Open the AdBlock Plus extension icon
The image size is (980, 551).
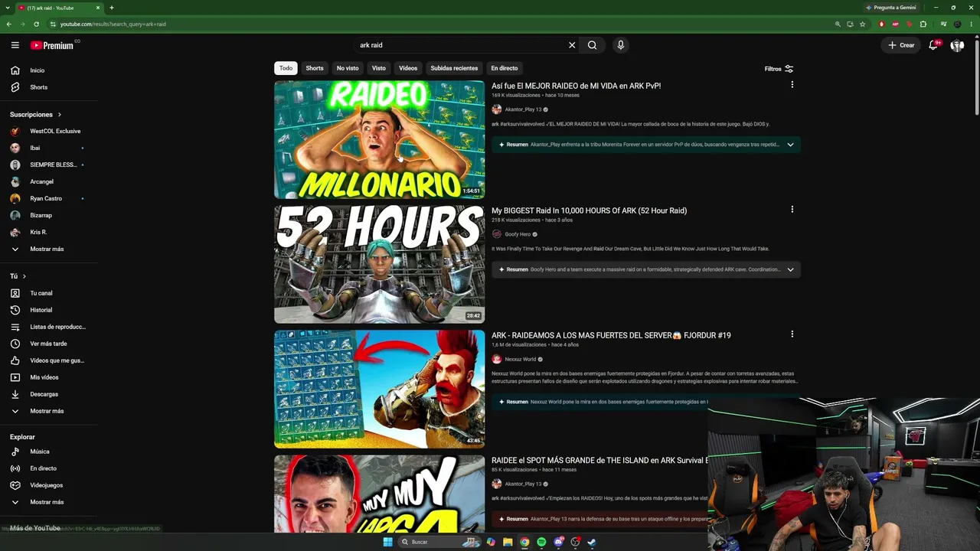coord(896,24)
